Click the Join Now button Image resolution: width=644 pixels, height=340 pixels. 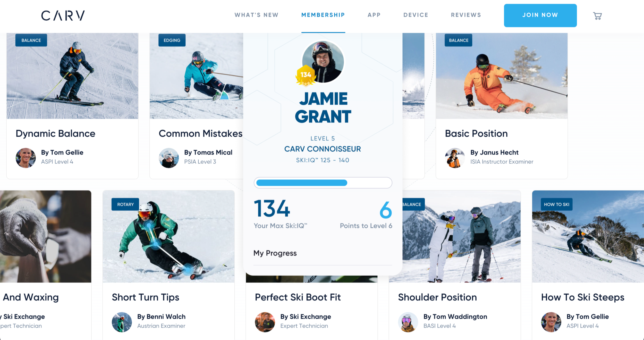tap(540, 15)
